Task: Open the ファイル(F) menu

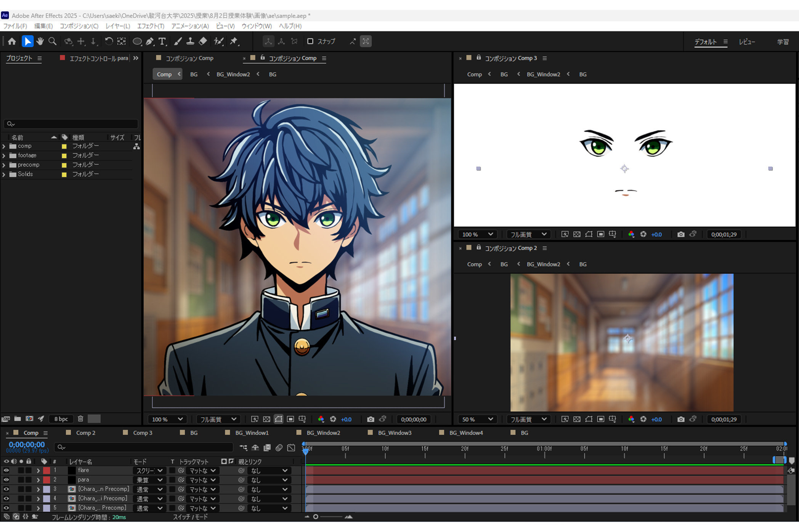Action: click(15, 26)
